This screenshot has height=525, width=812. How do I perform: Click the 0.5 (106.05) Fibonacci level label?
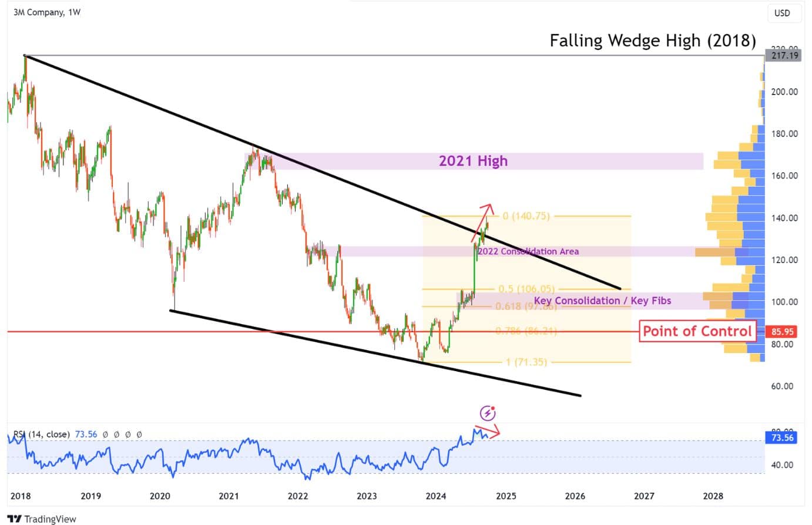[x=526, y=289]
